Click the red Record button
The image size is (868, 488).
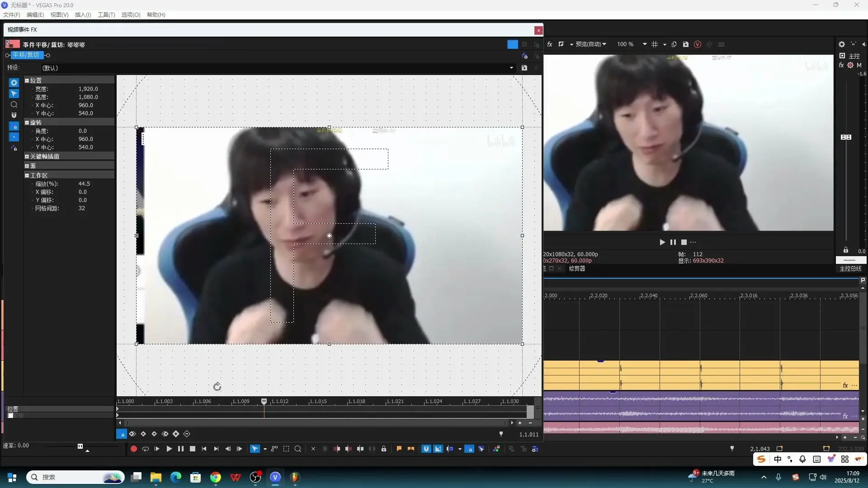[x=133, y=449]
